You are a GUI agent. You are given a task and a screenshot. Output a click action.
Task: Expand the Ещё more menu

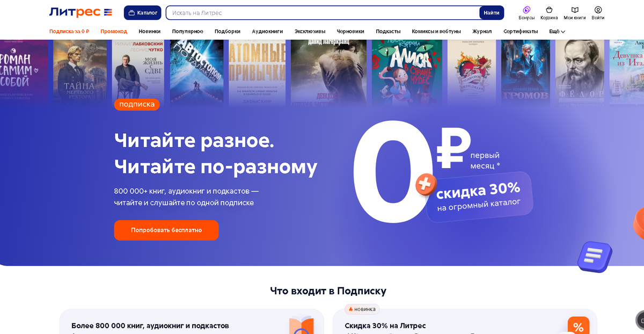(557, 31)
